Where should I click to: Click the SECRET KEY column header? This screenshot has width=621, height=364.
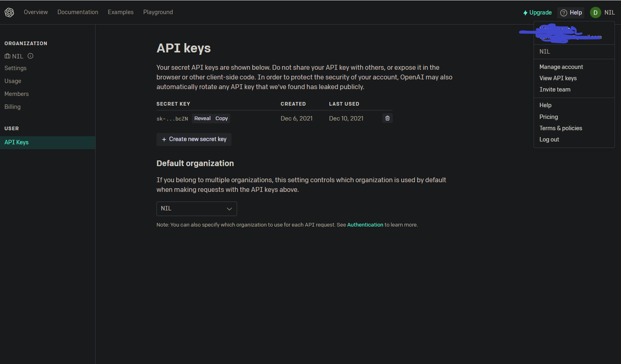click(173, 104)
